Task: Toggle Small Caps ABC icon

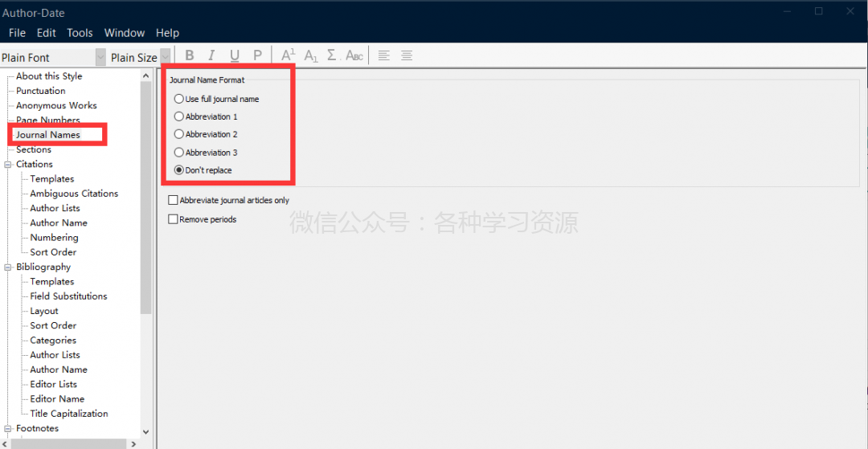Action: click(x=354, y=55)
